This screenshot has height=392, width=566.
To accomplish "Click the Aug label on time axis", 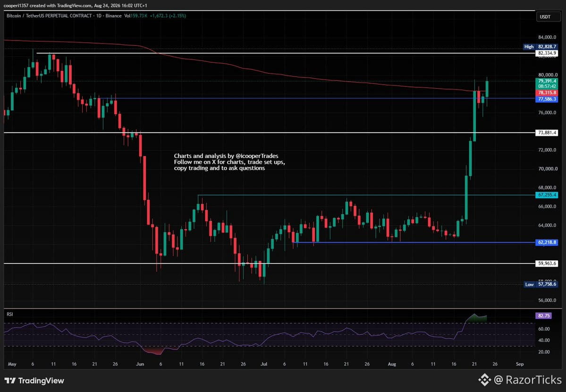I will [392, 364].
